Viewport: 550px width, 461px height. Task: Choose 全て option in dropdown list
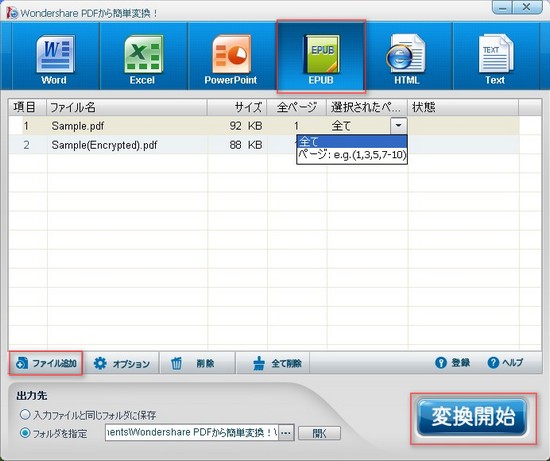pyautogui.click(x=352, y=142)
